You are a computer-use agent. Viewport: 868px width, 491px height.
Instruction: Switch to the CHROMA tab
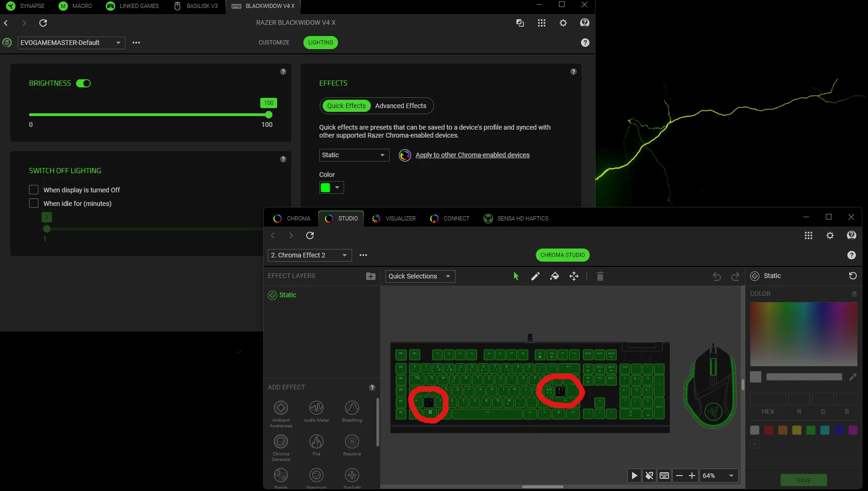(x=292, y=219)
